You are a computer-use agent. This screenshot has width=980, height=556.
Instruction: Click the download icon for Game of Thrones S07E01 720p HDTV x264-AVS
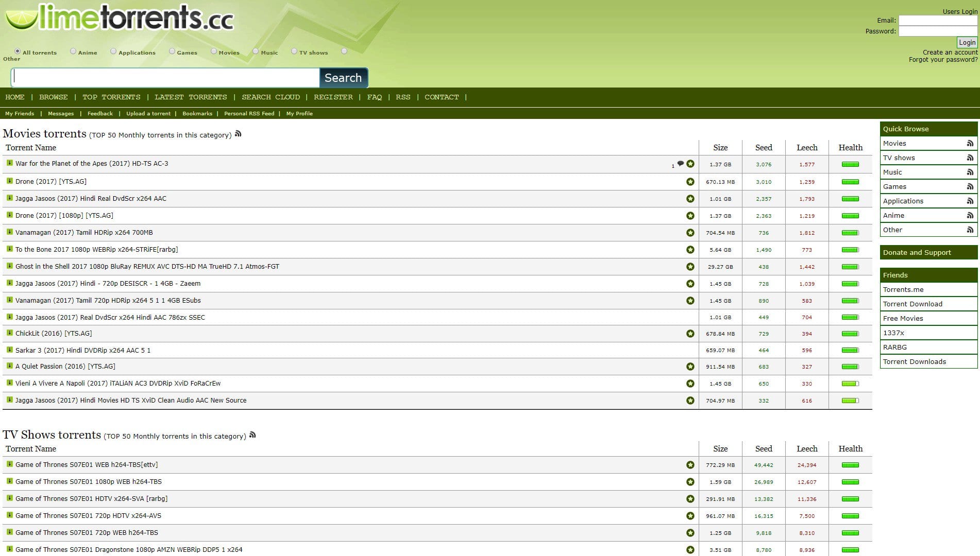click(9, 515)
